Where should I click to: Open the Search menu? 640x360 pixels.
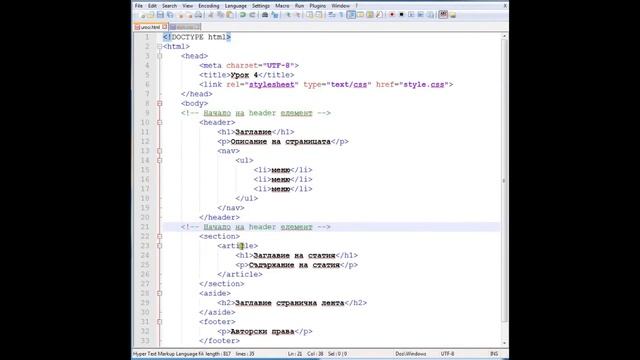tap(169, 6)
